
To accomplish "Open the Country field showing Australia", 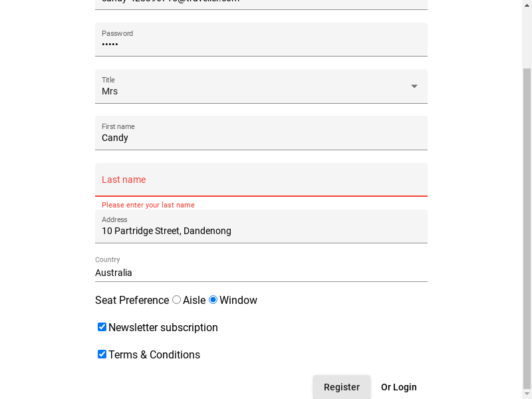I will pos(261,269).
